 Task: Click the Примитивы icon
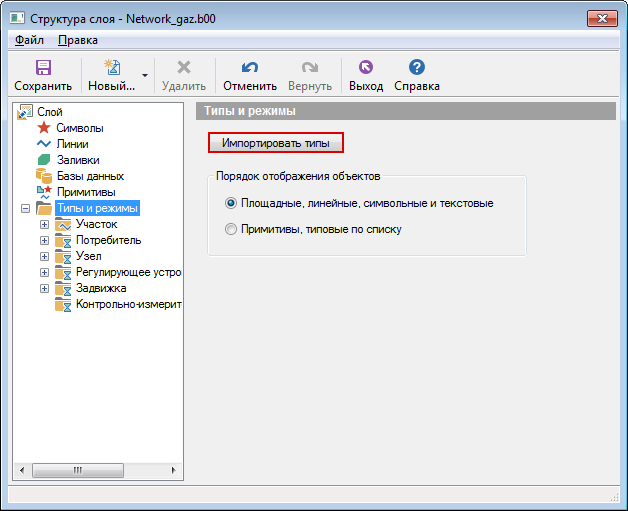coord(44,192)
